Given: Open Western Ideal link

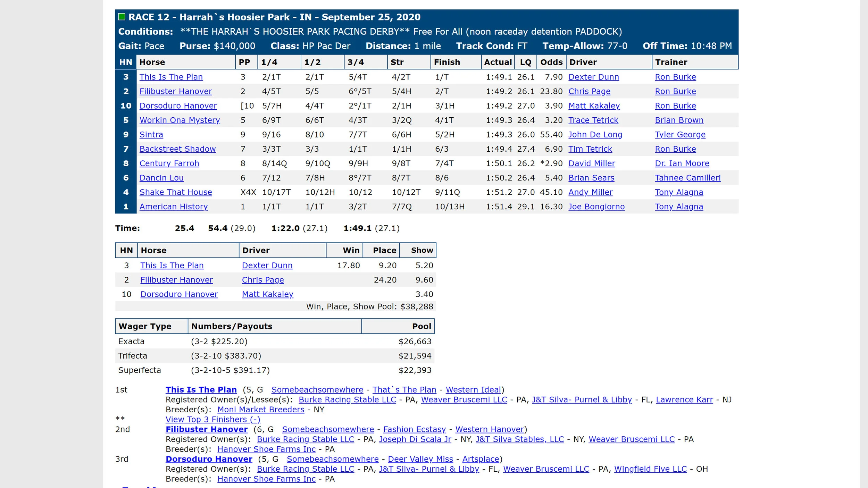Looking at the screenshot, I should (474, 389).
